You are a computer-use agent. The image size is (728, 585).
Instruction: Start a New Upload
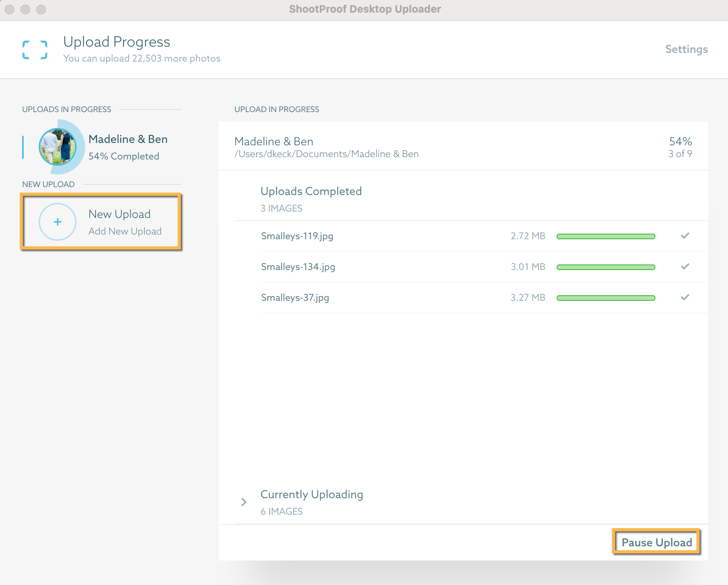coord(119,214)
